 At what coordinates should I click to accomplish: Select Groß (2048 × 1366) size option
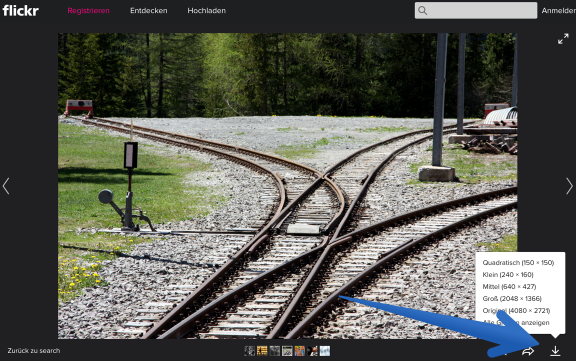click(512, 299)
